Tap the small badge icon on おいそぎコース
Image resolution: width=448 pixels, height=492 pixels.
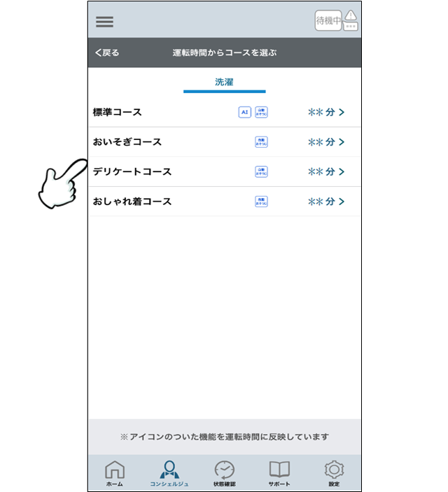[x=261, y=142]
